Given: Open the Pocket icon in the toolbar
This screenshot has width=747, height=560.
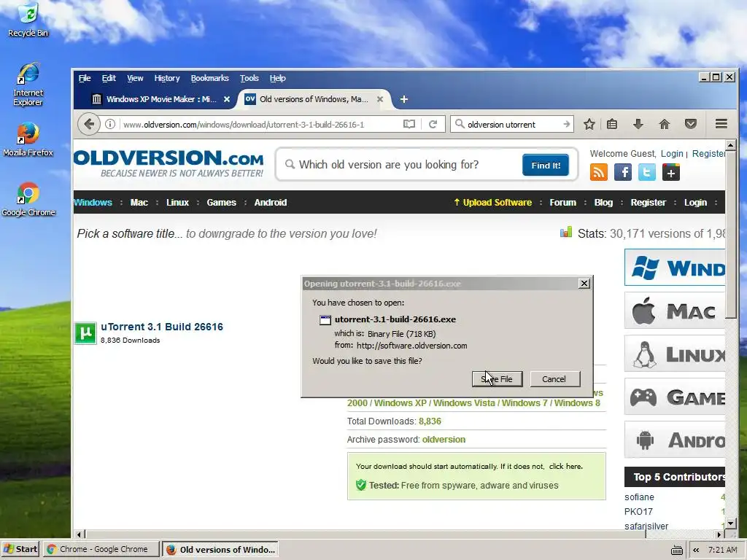Looking at the screenshot, I should (691, 124).
